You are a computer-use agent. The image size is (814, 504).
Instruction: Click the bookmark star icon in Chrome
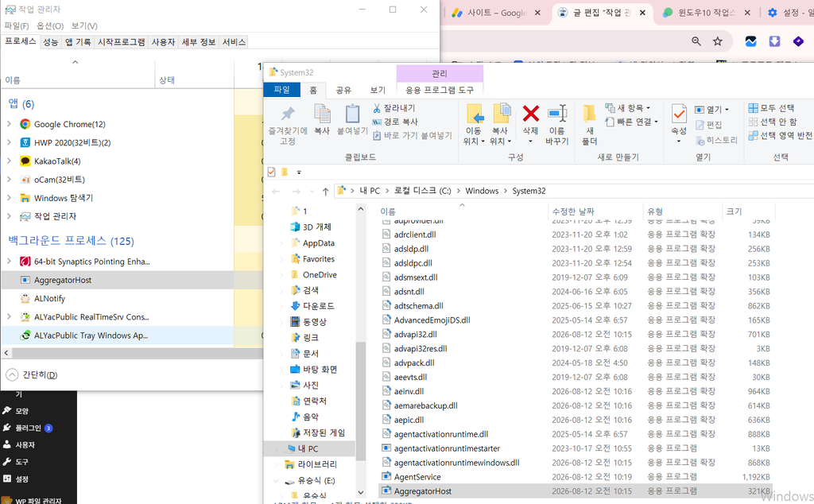pyautogui.click(x=718, y=41)
